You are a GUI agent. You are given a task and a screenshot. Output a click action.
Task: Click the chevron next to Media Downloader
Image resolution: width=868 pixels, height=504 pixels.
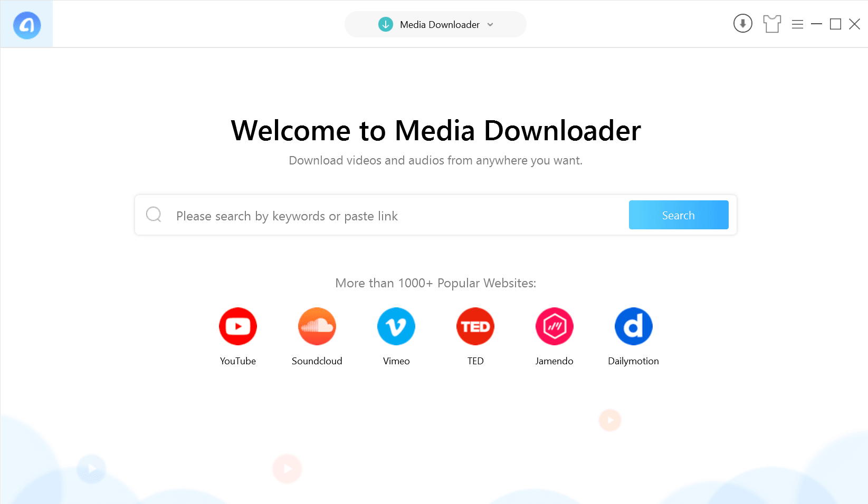pos(490,25)
